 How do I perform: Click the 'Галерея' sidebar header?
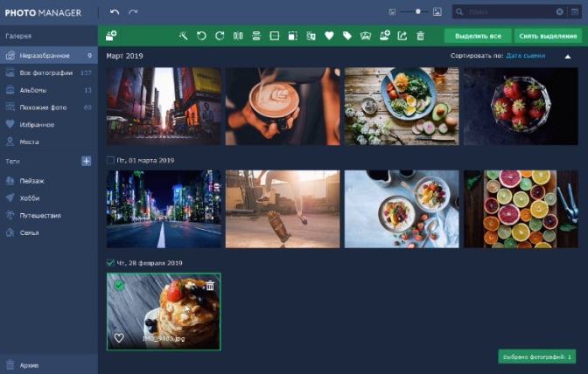point(18,36)
